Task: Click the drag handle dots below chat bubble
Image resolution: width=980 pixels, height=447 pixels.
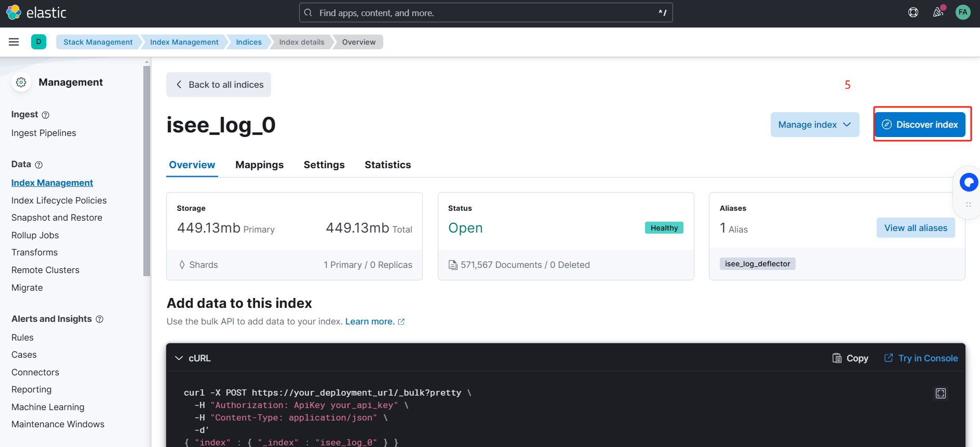Action: tap(969, 205)
